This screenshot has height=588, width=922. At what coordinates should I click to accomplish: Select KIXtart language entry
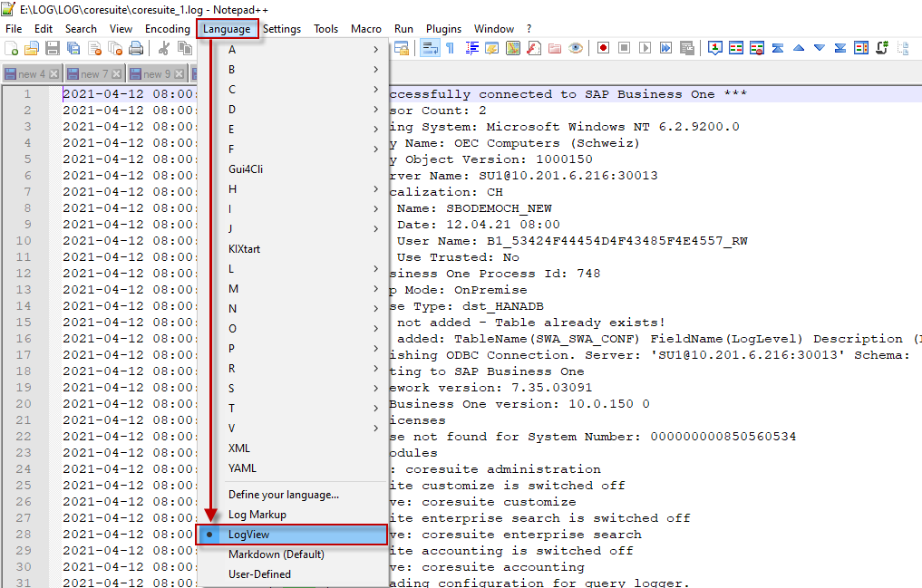coord(292,248)
